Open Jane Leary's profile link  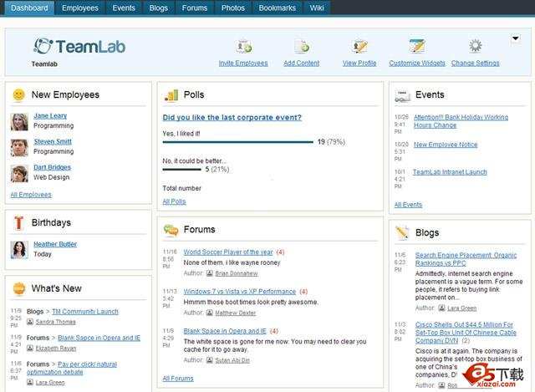(x=50, y=115)
